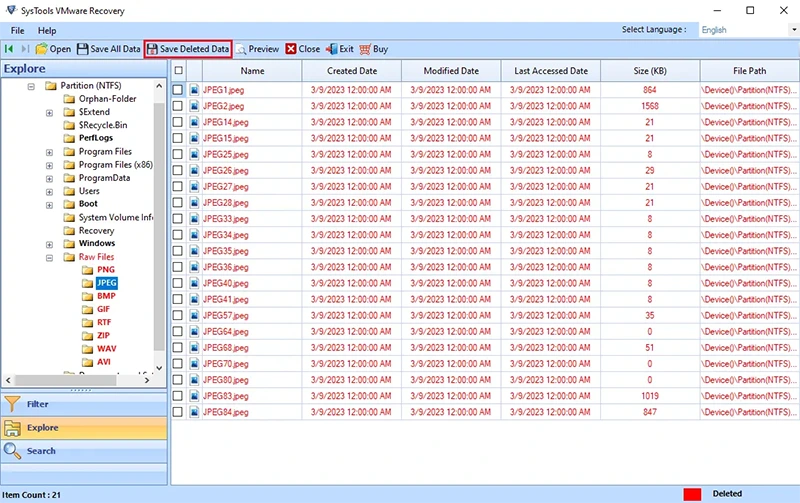Open the Select Language dropdown
The width and height of the screenshot is (800, 503).
pos(794,30)
